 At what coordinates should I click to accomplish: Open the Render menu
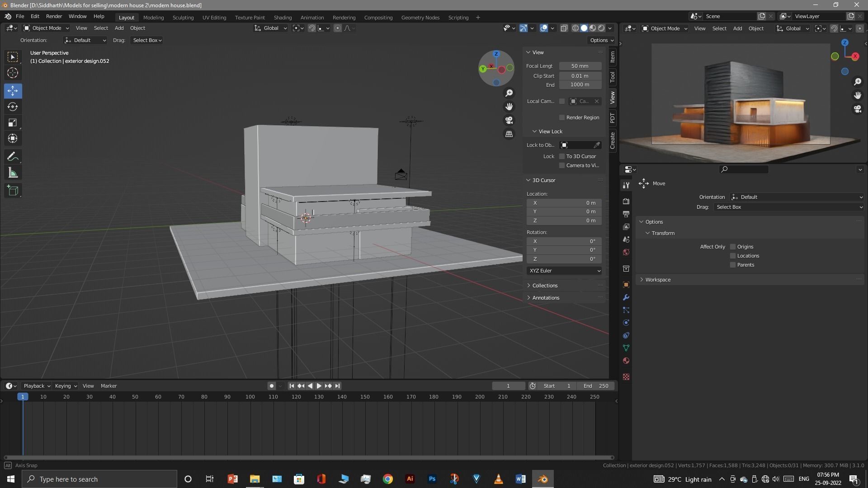pyautogui.click(x=54, y=16)
